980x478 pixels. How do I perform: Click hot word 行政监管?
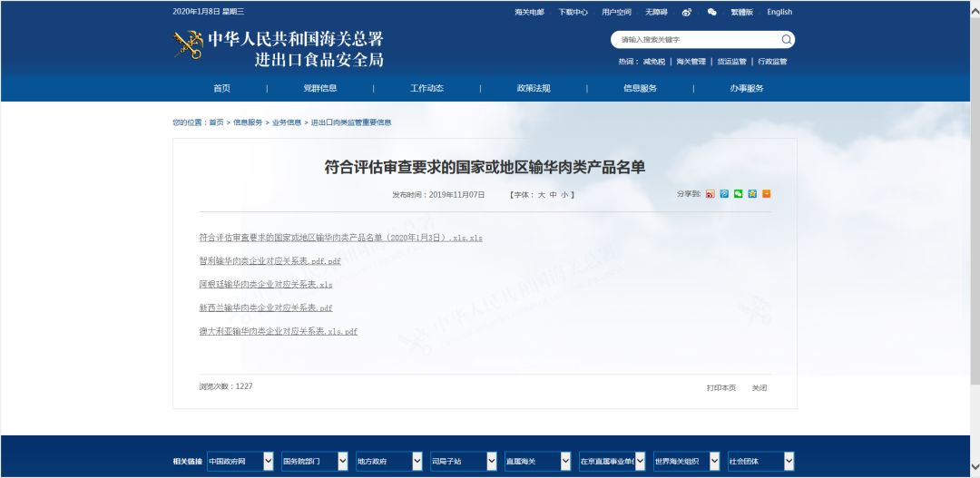772,62
